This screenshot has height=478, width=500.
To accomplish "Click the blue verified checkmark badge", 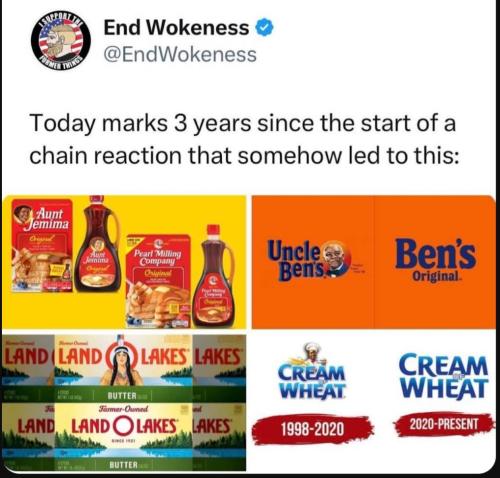I will (264, 28).
